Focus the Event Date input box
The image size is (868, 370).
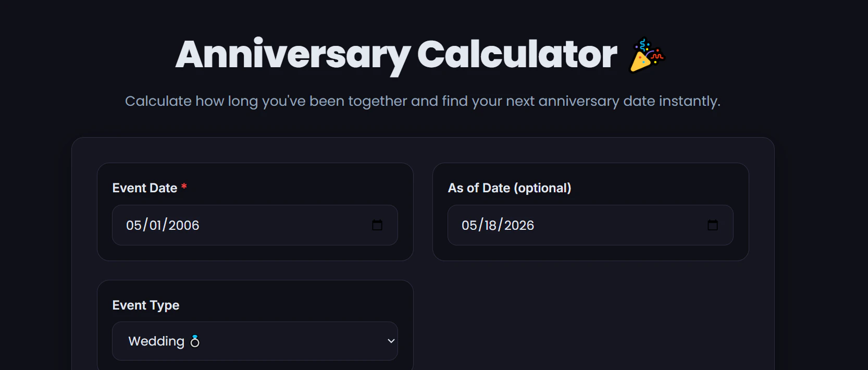pyautogui.click(x=255, y=225)
